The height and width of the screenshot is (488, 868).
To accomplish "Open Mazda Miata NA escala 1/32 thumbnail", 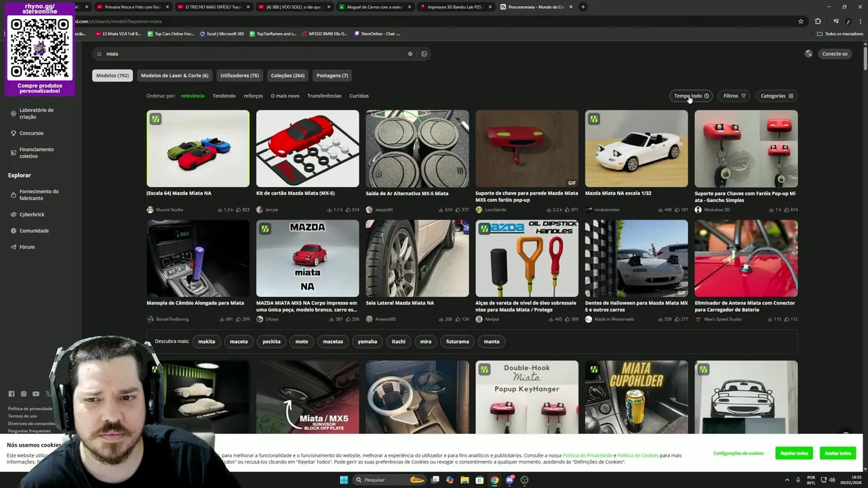I will [636, 148].
